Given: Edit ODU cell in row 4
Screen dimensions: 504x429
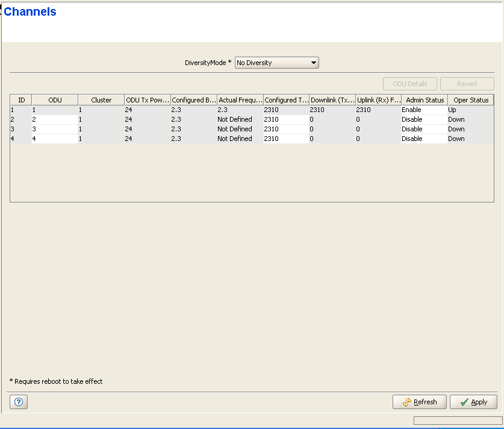Looking at the screenshot, I should 54,139.
